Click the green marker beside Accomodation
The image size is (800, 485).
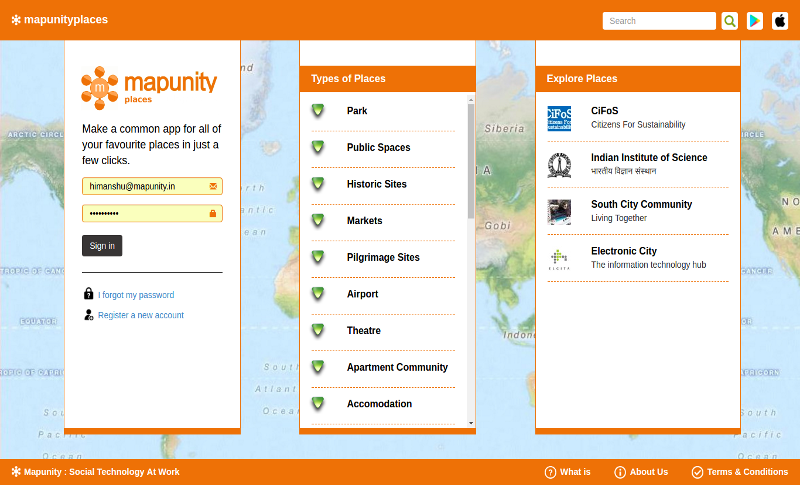[318, 403]
